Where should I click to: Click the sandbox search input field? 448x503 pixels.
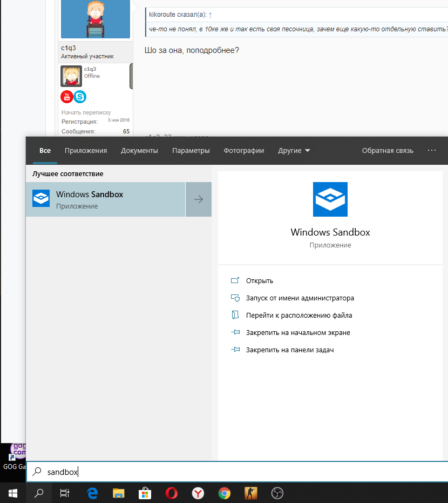tap(237, 472)
